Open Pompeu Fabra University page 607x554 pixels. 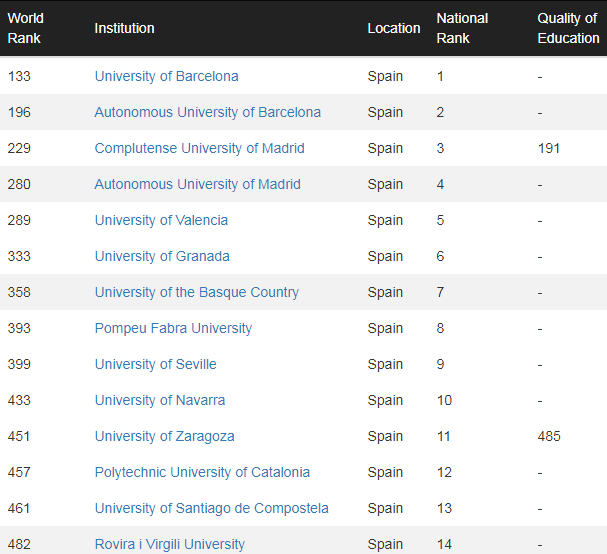(173, 328)
